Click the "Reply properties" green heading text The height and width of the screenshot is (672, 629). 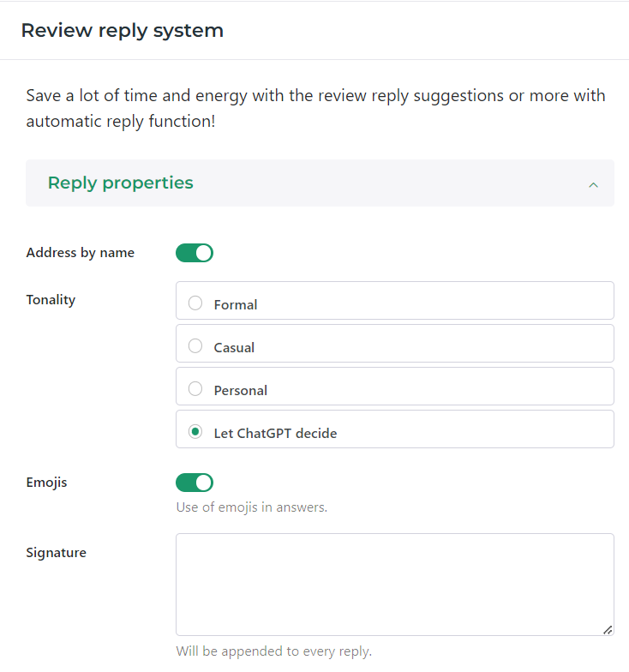[x=120, y=183]
